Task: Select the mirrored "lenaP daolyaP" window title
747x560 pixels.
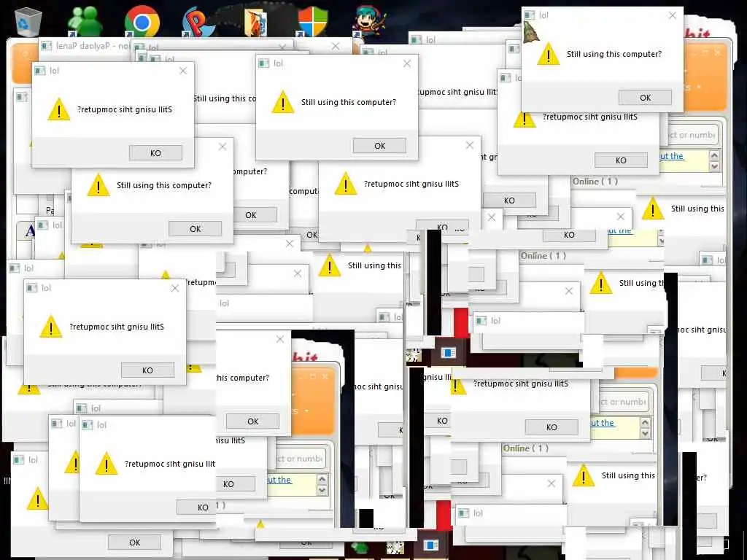Action: [x=85, y=46]
